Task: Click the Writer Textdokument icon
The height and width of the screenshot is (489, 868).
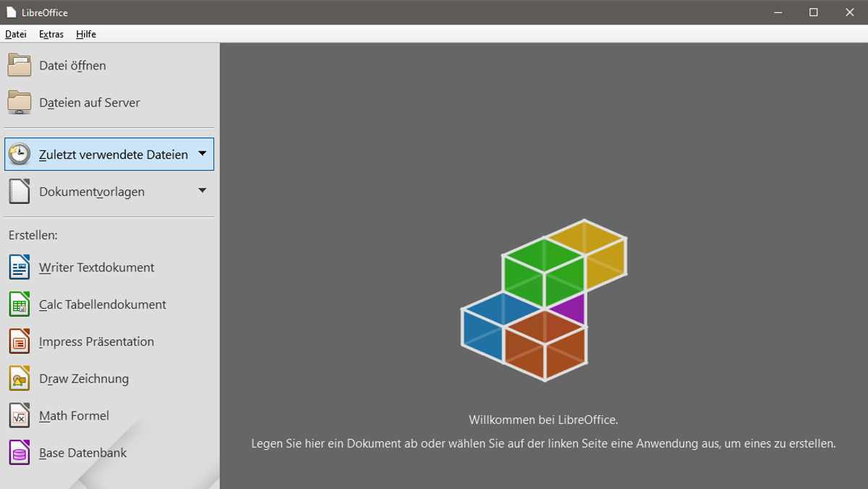Action: point(20,267)
